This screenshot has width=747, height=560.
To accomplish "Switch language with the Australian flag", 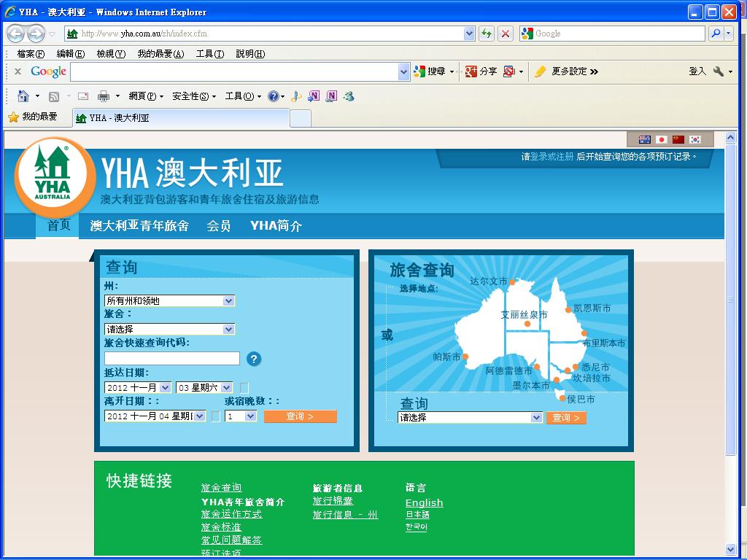I will click(x=645, y=139).
